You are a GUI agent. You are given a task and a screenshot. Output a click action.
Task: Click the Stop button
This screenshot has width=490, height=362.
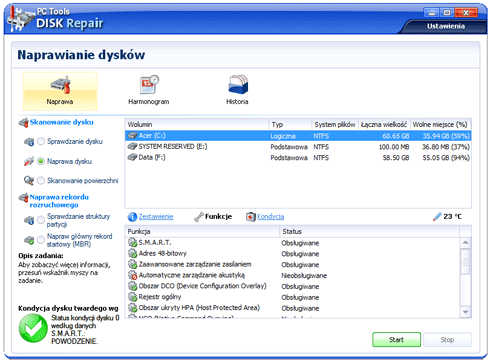point(447,340)
